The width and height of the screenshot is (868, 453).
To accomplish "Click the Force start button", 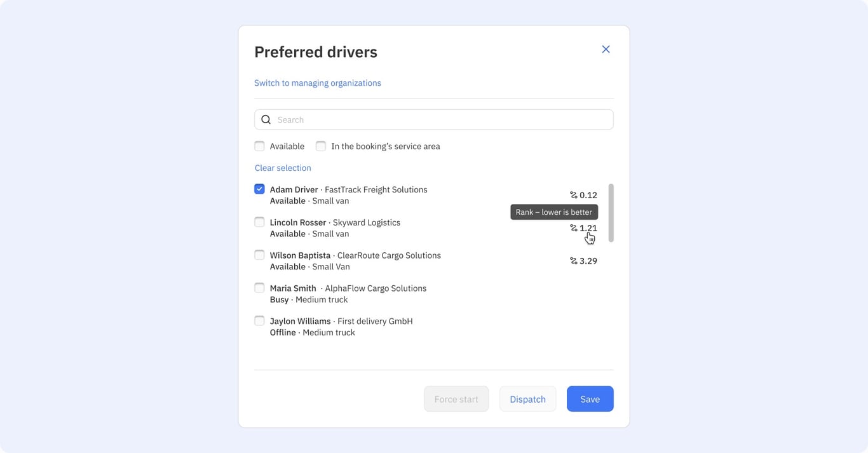I will click(456, 399).
